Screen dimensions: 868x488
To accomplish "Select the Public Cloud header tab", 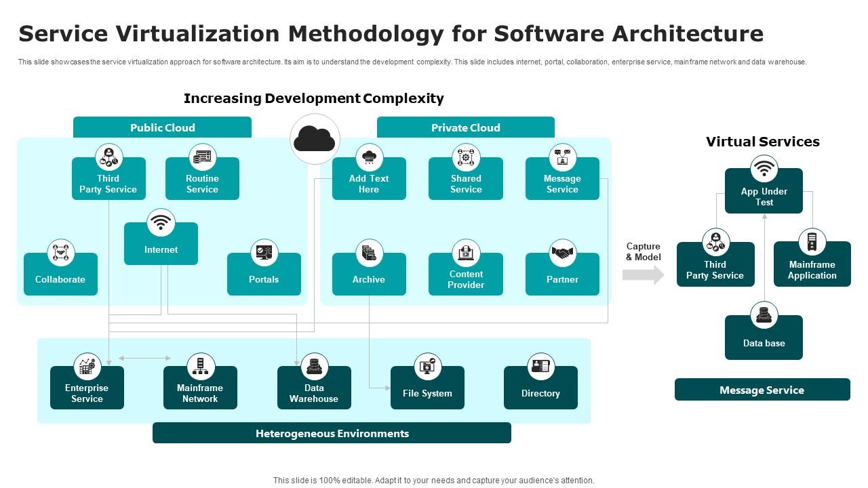I will pos(162,127).
